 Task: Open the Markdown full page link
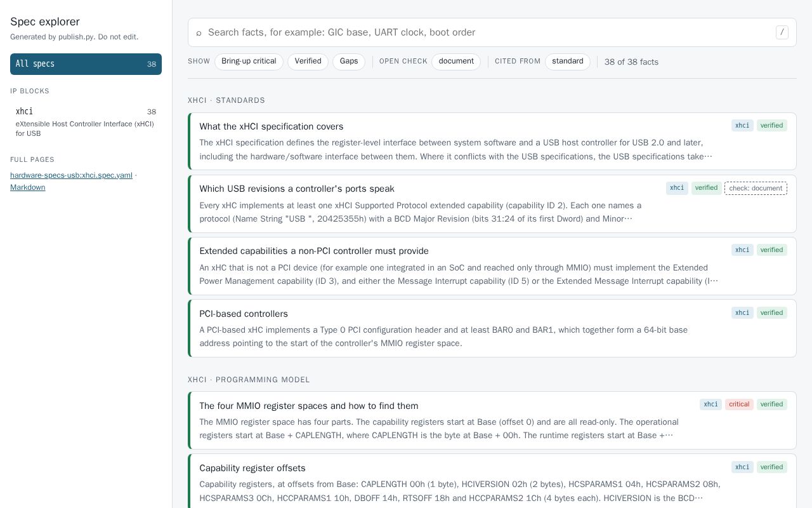[x=27, y=187]
